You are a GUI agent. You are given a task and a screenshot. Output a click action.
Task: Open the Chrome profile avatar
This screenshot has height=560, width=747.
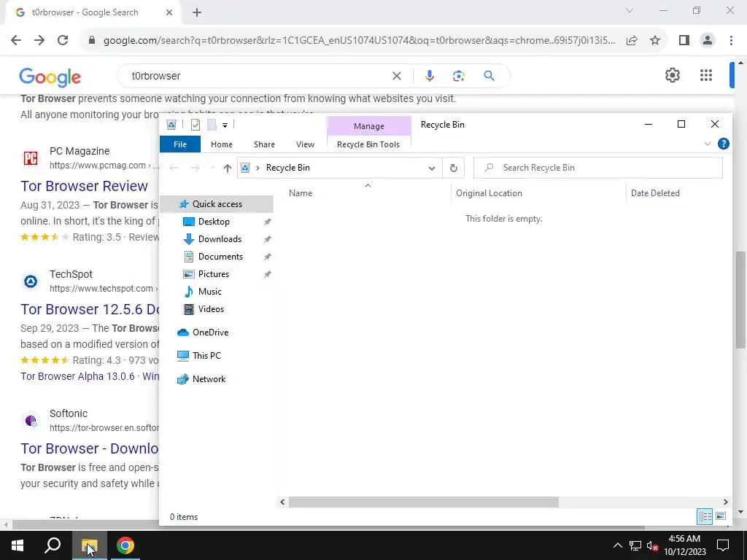pyautogui.click(x=708, y=41)
